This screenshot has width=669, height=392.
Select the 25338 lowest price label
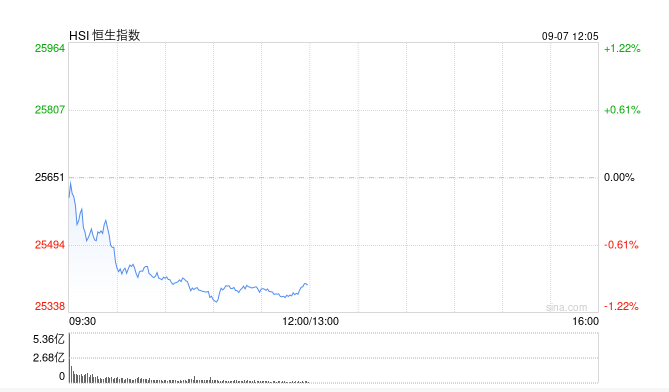(x=50, y=306)
